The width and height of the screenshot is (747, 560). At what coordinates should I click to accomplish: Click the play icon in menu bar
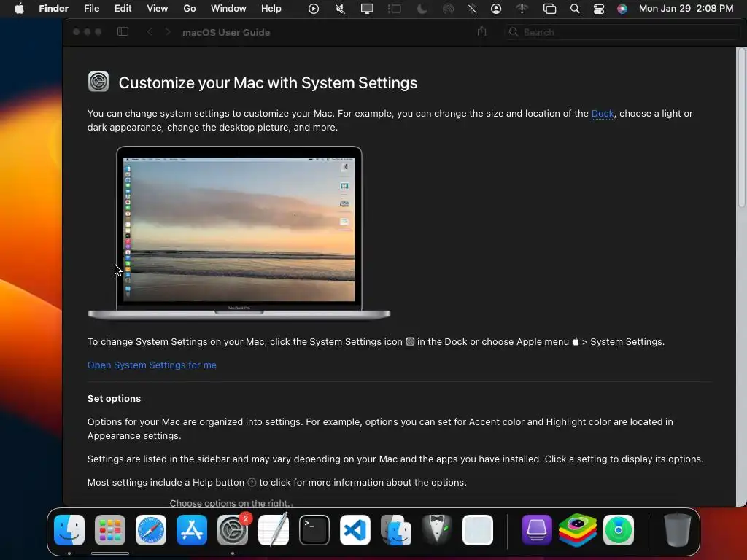click(x=314, y=9)
